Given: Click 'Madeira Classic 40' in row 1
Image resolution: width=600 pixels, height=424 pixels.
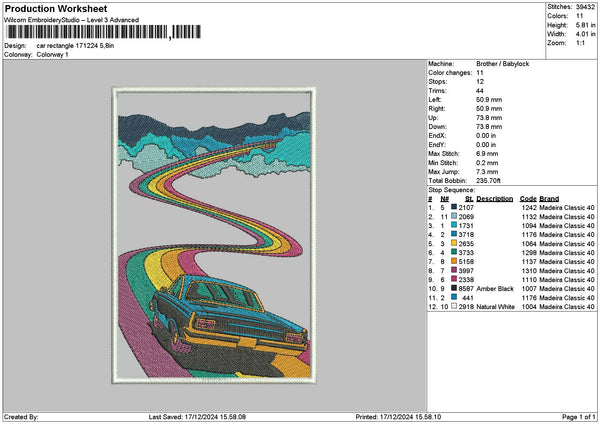Looking at the screenshot, I should [567, 207].
